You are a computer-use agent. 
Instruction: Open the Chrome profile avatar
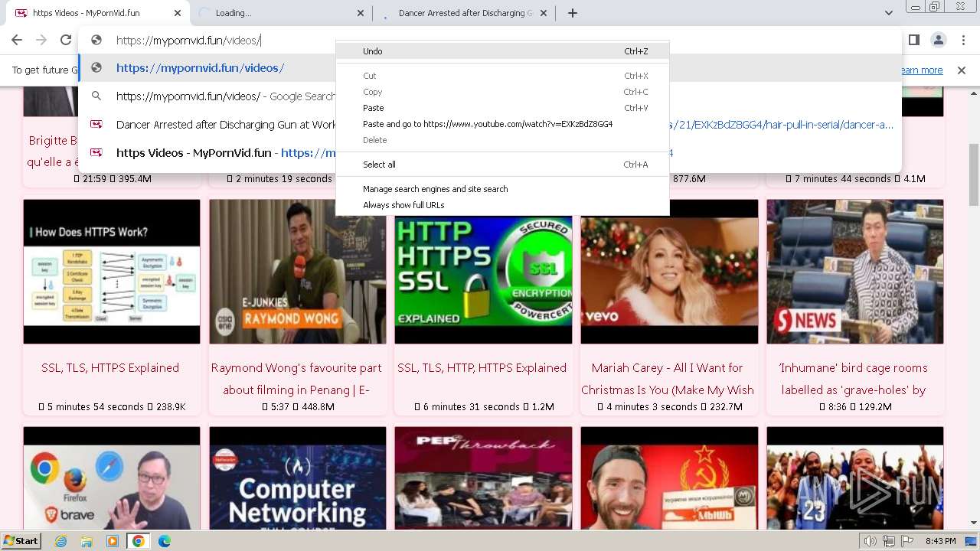pos(938,40)
